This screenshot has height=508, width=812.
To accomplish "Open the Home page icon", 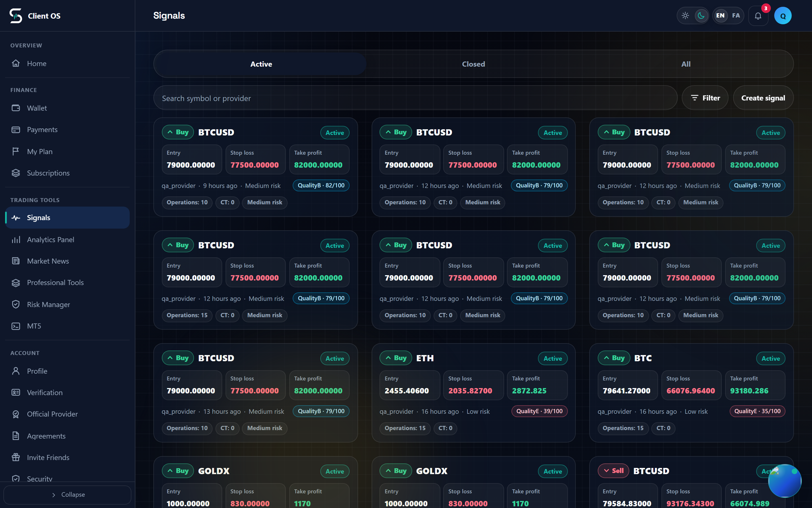I will pyautogui.click(x=16, y=63).
